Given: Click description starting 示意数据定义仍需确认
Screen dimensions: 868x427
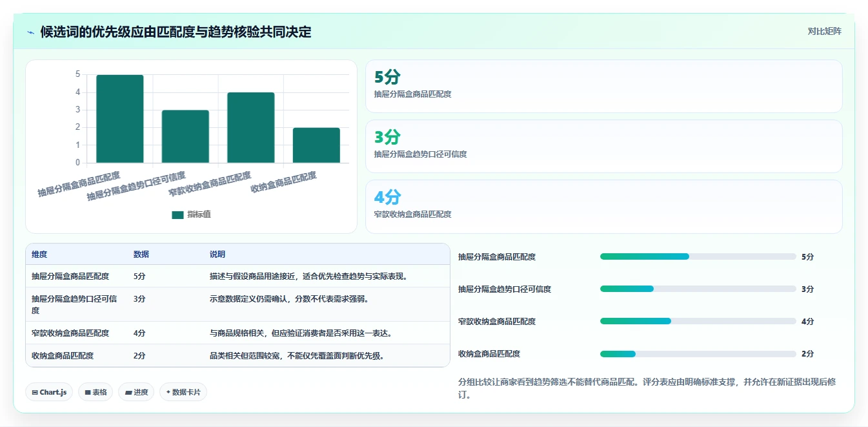Looking at the screenshot, I should 289,299.
